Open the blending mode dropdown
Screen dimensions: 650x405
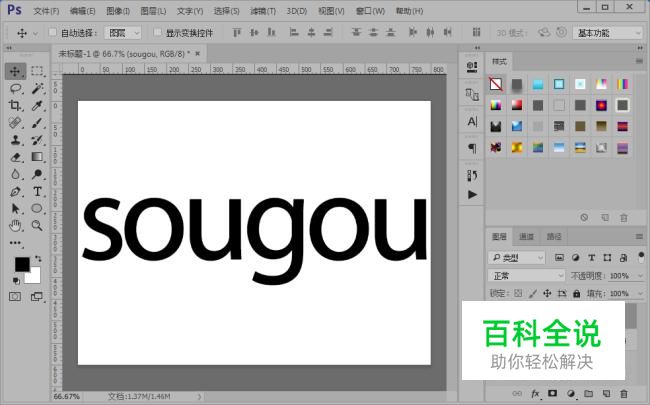coord(526,276)
